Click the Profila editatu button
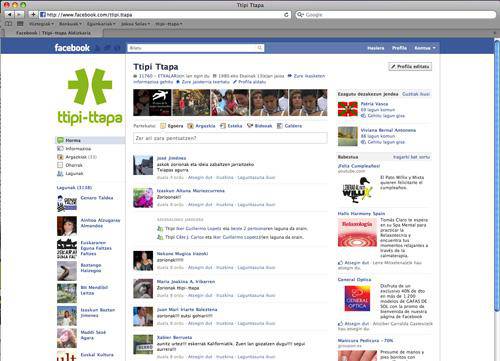Screen dimensions: 500x361 click(x=410, y=67)
